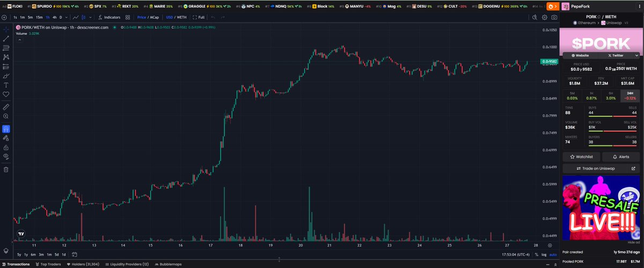Screen dimensions: 644x268
Task: Add PORK to Watchlist
Action: [581, 157]
